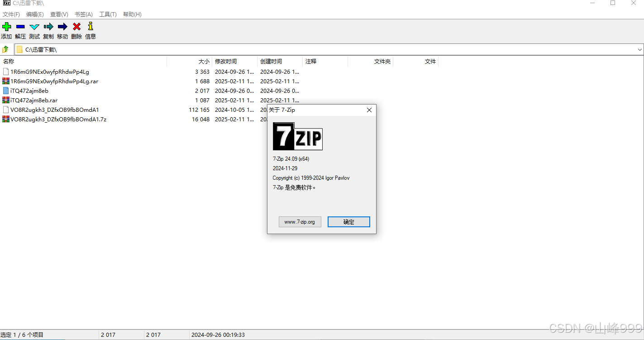This screenshot has height=340, width=644.
Task: Click the size value 112 165
Action: (x=199, y=110)
